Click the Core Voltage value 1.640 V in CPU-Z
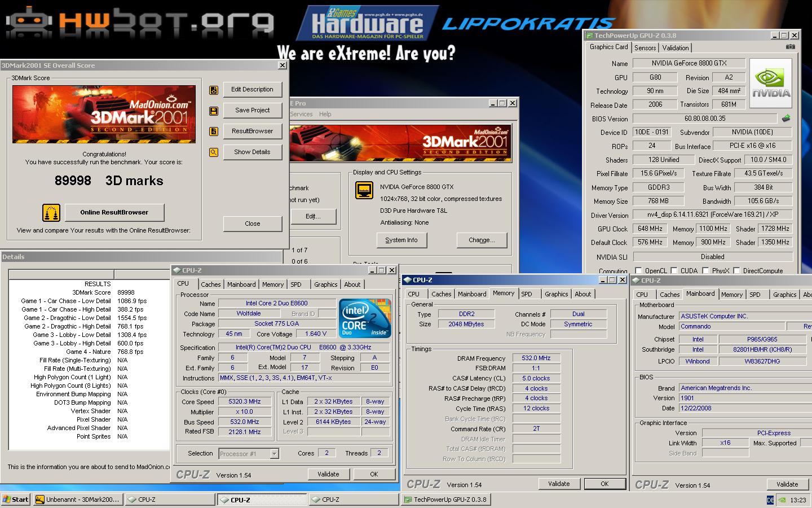 316,334
